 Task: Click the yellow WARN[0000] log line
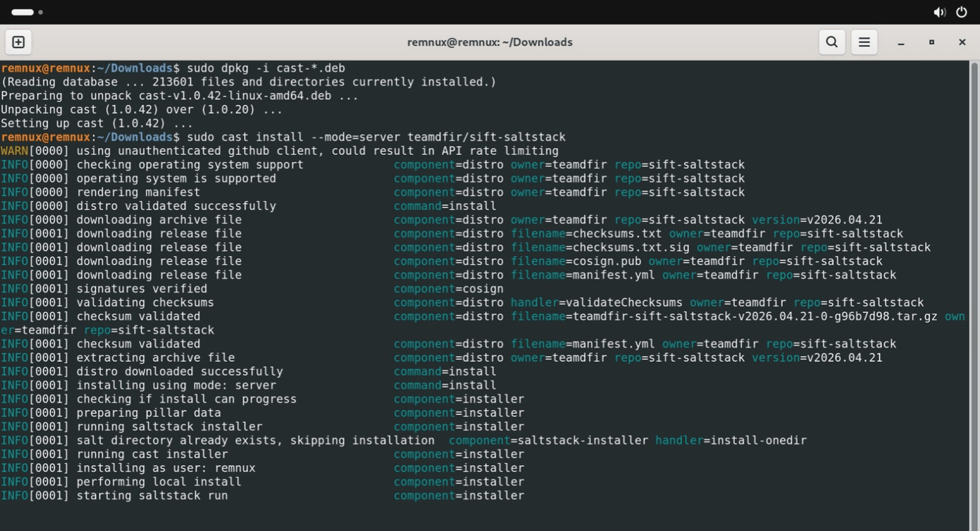pyautogui.click(x=280, y=151)
